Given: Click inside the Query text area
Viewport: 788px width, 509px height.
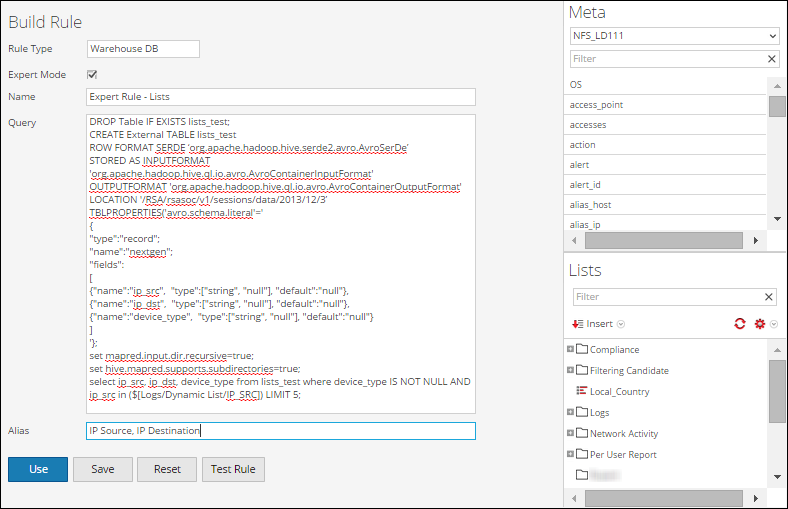Looking at the screenshot, I should [x=281, y=264].
